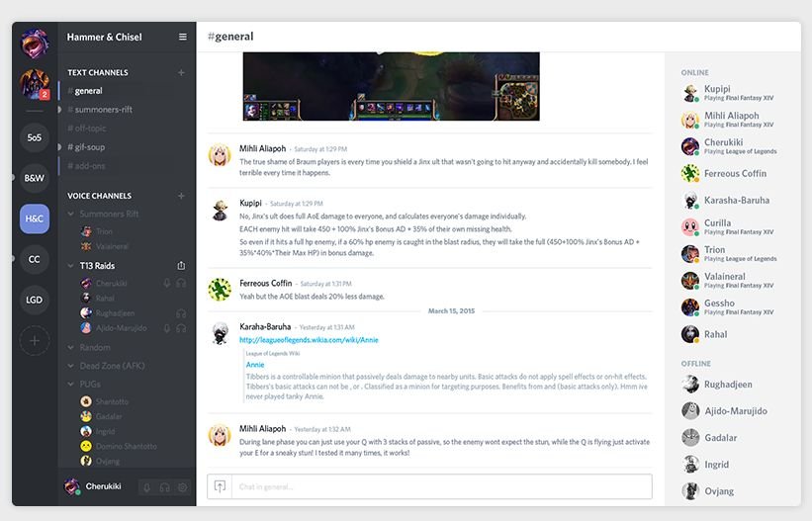This screenshot has height=521, width=812.
Task: Toggle headphone icon on Rughadjeen voice row
Action: click(181, 313)
